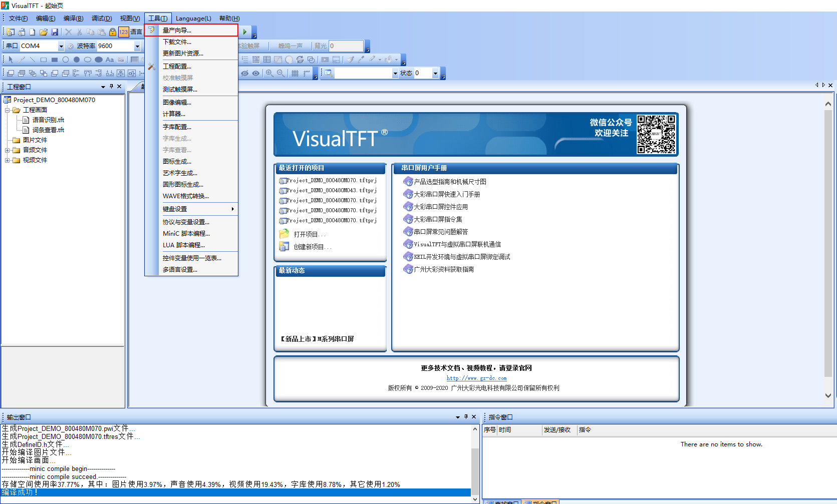Image resolution: width=837 pixels, height=504 pixels.
Task: Choose 多语言设置... from Tools menu
Action: coord(191,269)
